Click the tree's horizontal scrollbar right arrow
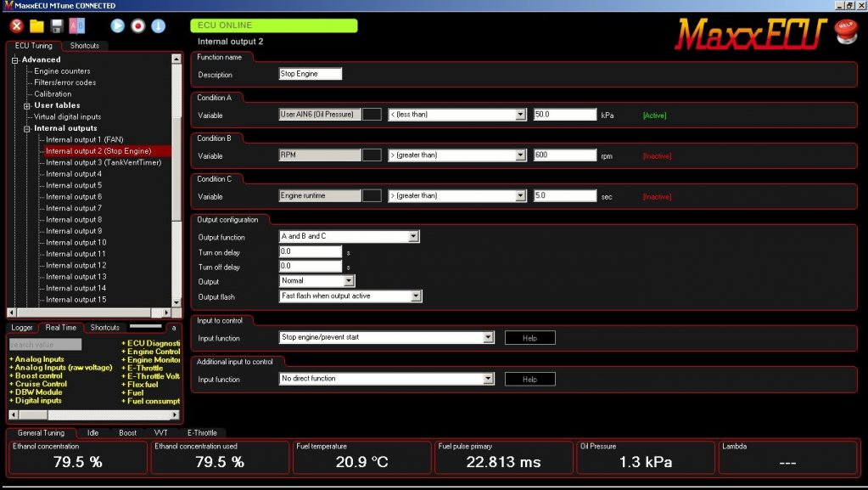The image size is (868, 490). coord(166,313)
